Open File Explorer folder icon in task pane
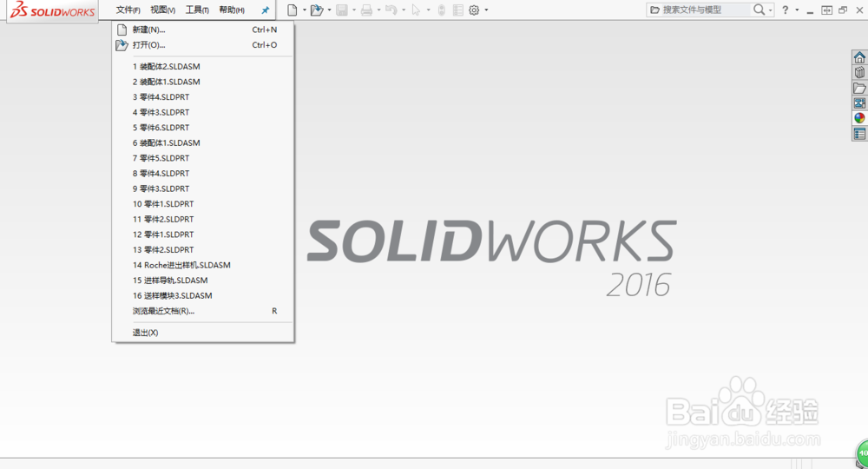Screen dimensions: 868x469 (859, 88)
